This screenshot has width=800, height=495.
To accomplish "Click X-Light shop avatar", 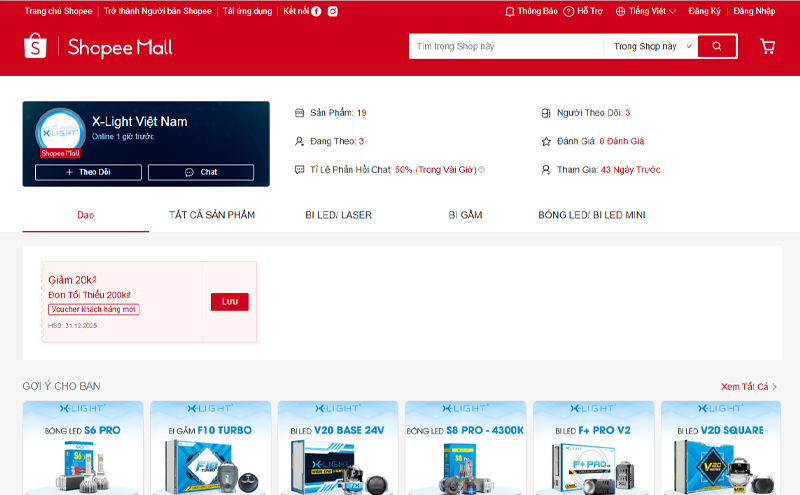I will (59, 133).
